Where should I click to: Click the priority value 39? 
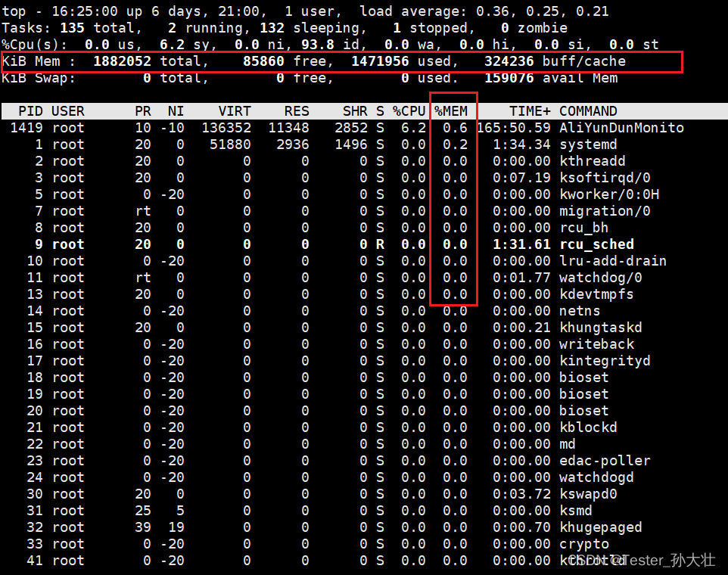point(143,527)
